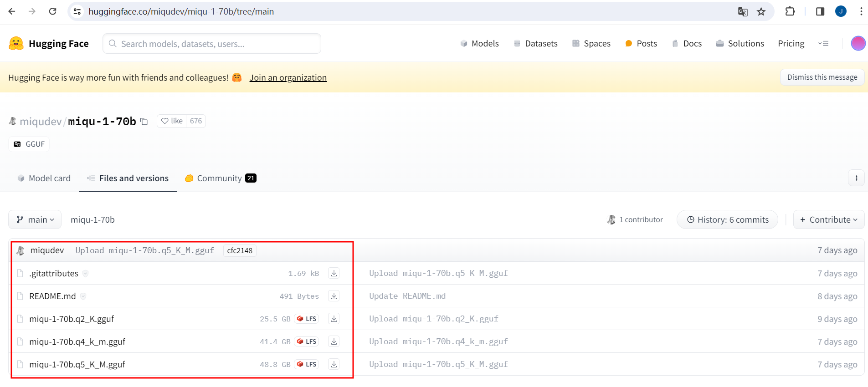Go forward in browser history
Viewport: 868px width, 387px height.
(32, 11)
